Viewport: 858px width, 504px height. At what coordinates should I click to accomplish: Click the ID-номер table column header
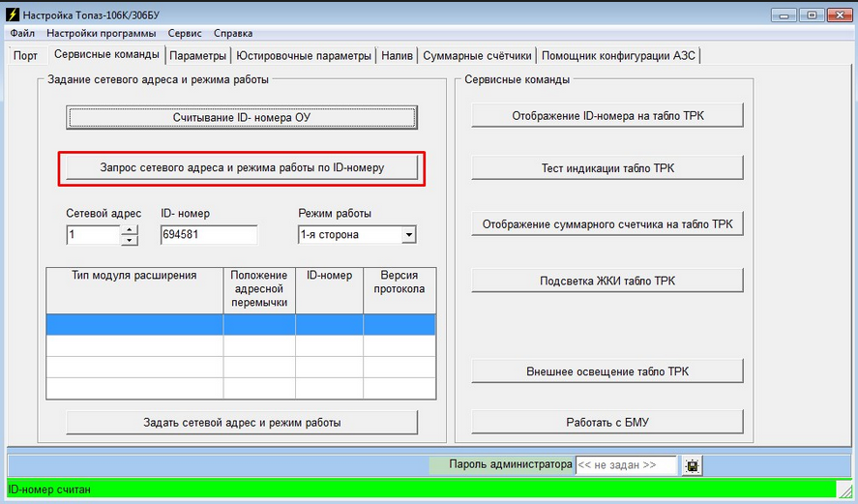(329, 290)
